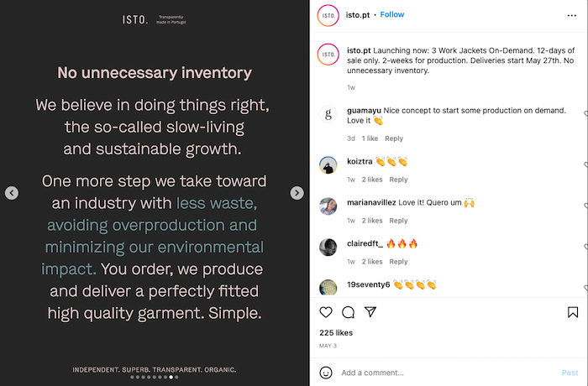The height and width of the screenshot is (386, 588).
Task: Reply to guamayu's comment
Action: [x=394, y=138]
